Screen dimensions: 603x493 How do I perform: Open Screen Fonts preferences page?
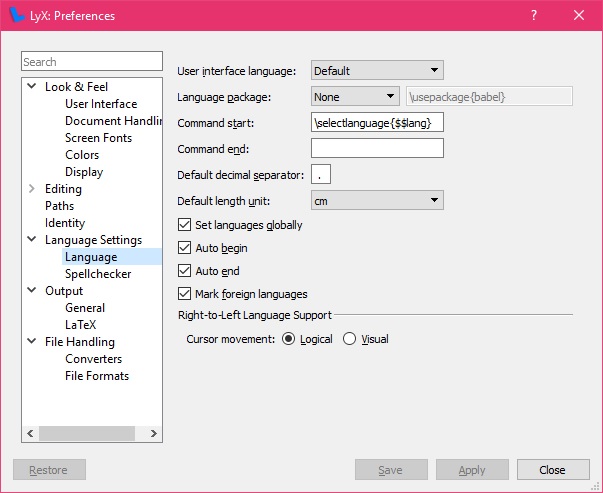point(98,138)
